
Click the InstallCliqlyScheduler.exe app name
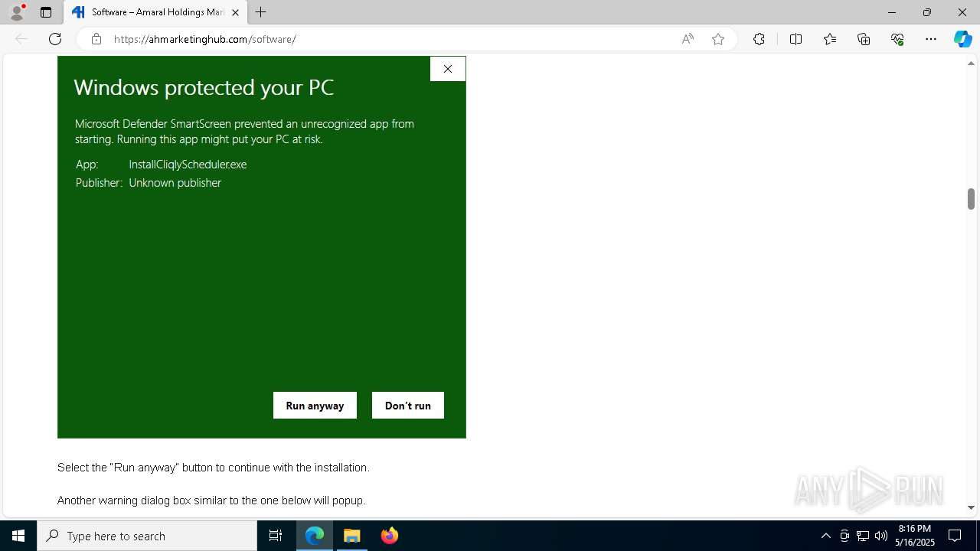point(188,164)
